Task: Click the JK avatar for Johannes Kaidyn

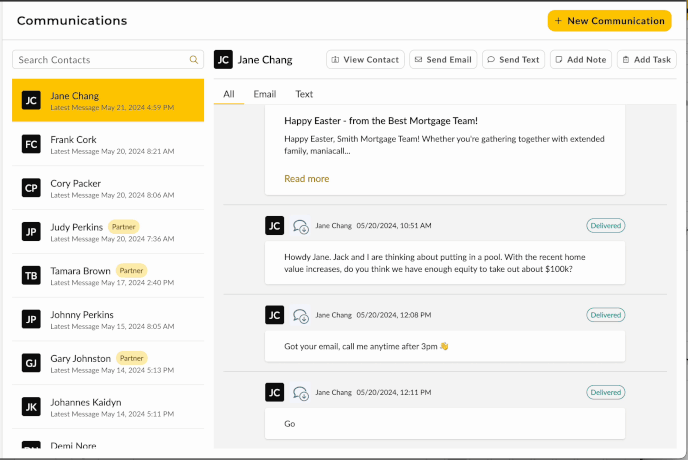Action: click(x=31, y=407)
